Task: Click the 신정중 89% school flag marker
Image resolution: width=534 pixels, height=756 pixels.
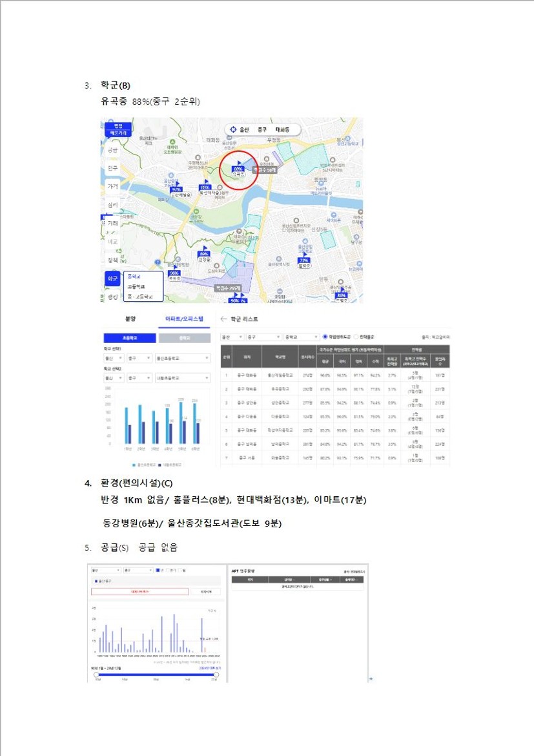Action: pyautogui.click(x=204, y=254)
